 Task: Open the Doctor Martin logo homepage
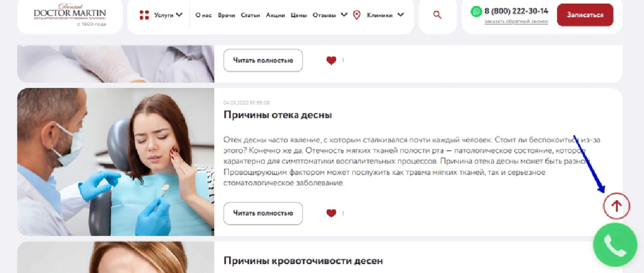click(x=70, y=14)
